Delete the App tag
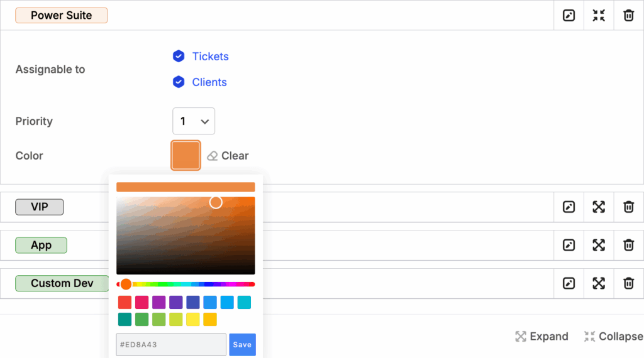This screenshot has width=644, height=358. coord(628,245)
